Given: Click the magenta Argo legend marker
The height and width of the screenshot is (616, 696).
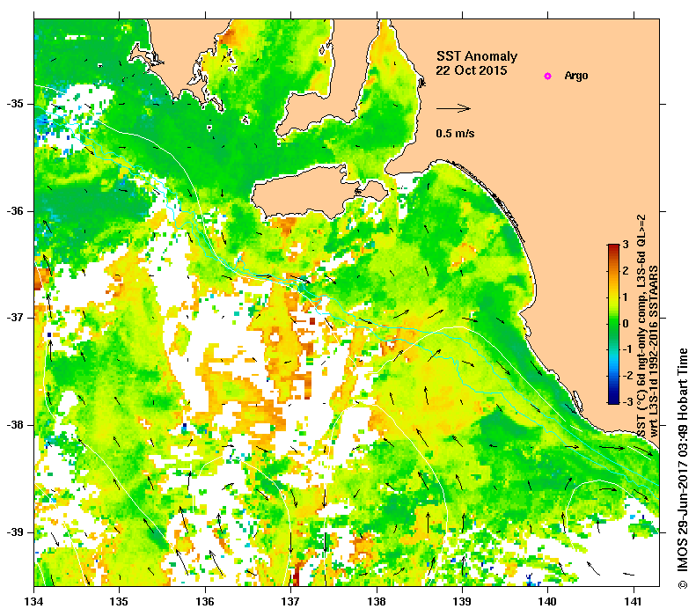Looking at the screenshot, I should point(547,76).
